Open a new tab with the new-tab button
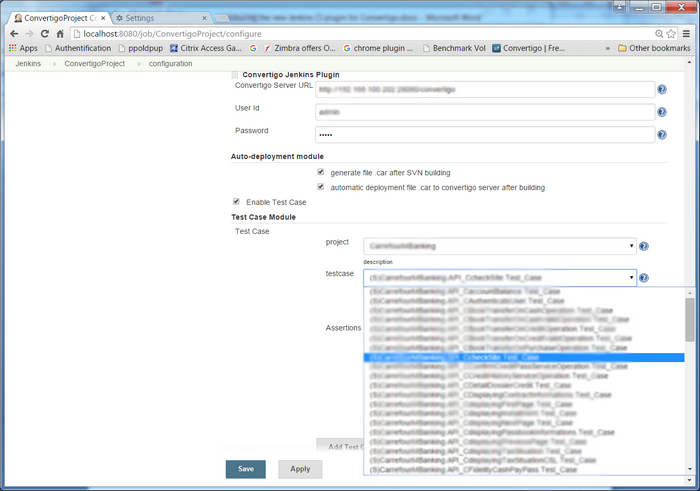The image size is (700, 491). pos(221,18)
